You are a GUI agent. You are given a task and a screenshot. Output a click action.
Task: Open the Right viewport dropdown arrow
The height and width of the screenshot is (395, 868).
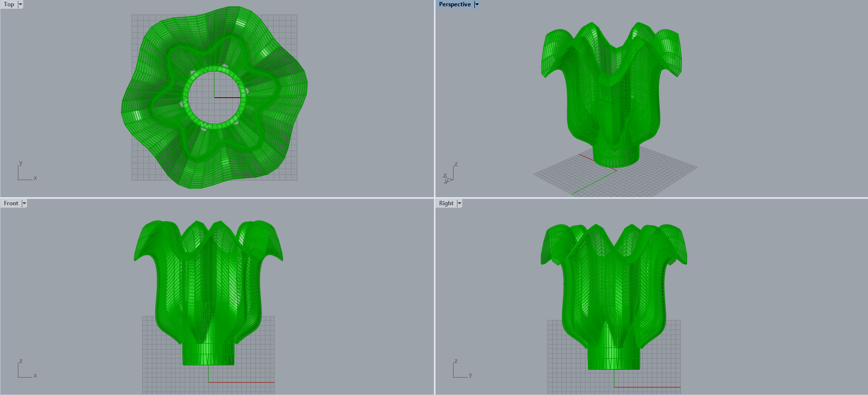[459, 203]
